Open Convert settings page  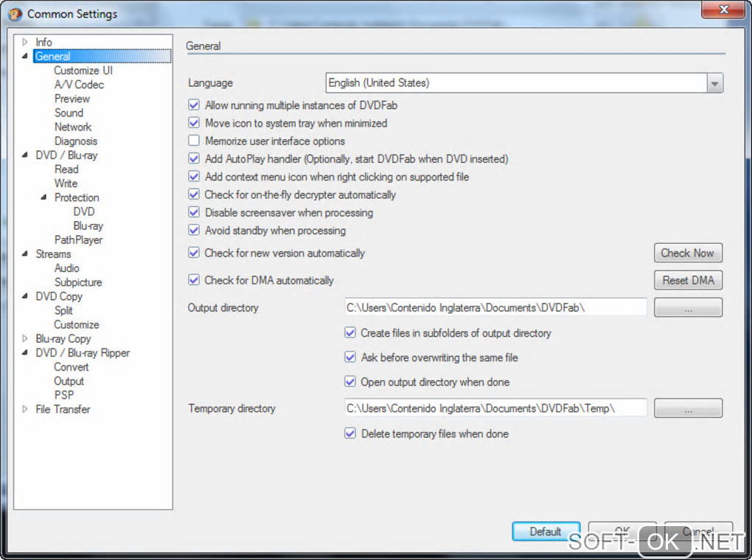coord(72,367)
